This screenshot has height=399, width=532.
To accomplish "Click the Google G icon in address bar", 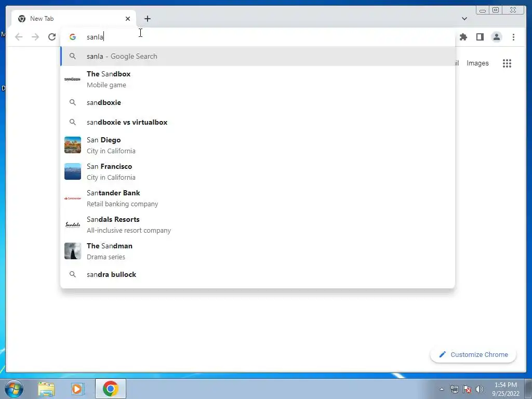I will 73,37.
